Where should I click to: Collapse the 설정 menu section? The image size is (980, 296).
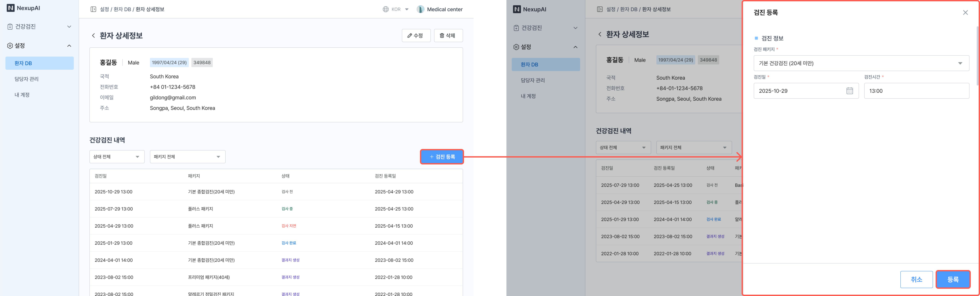coord(69,46)
